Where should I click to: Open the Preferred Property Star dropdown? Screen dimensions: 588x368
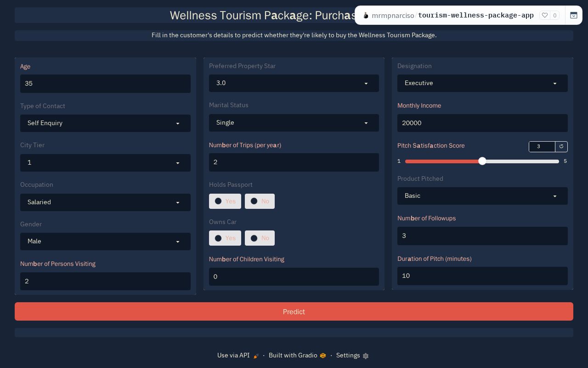click(x=294, y=83)
